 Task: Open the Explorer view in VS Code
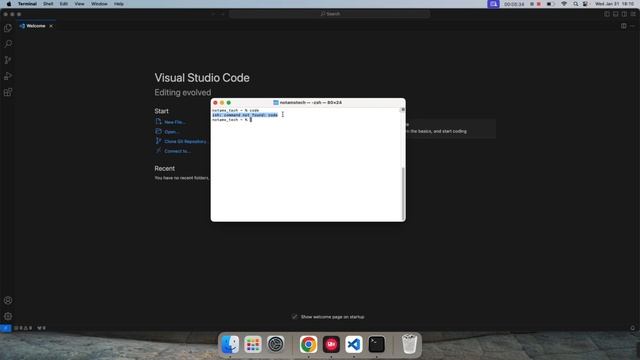click(x=8, y=28)
